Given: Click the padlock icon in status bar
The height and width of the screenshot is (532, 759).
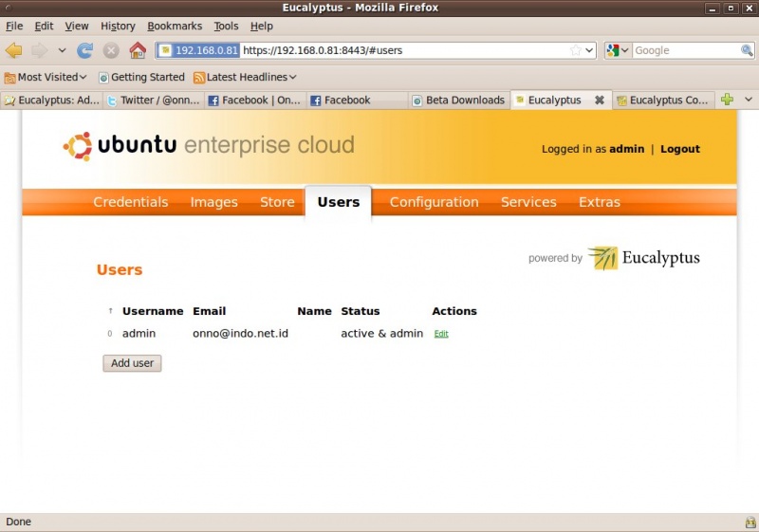Looking at the screenshot, I should [x=750, y=523].
